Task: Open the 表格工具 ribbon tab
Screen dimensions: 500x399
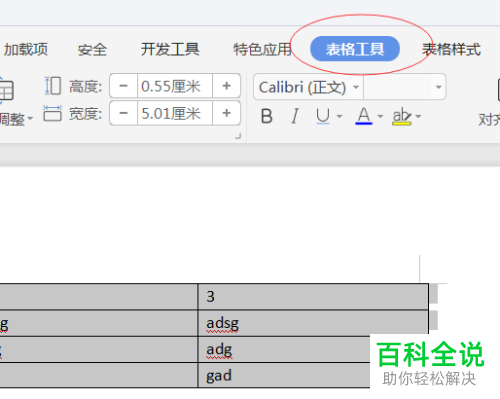Action: point(355,49)
